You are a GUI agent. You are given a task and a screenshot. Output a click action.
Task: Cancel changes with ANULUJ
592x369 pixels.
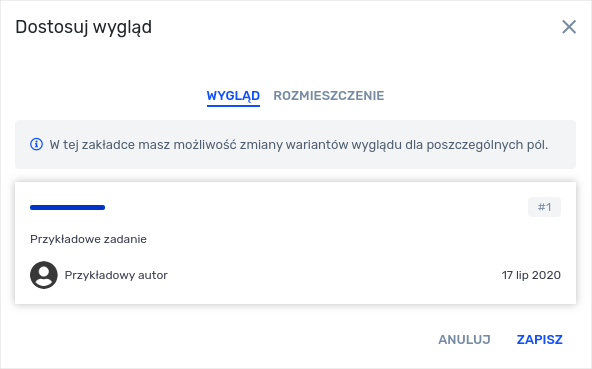tap(464, 340)
